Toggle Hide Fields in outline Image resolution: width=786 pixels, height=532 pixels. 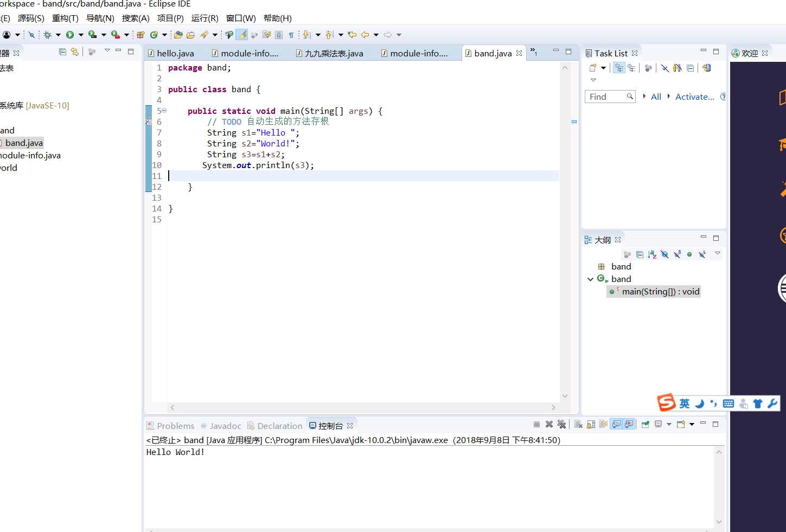pos(664,254)
